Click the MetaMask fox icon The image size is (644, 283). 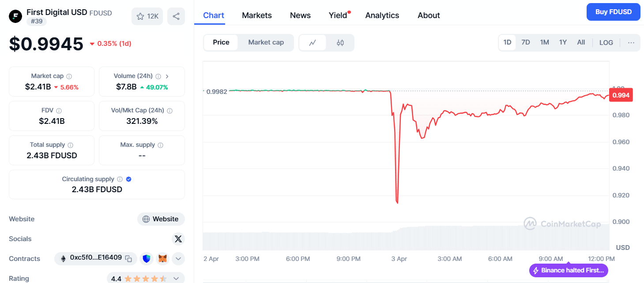(x=162, y=259)
